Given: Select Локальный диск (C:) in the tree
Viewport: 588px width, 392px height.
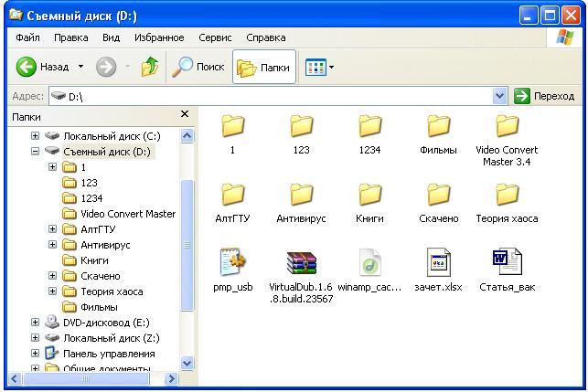Looking at the screenshot, I should pyautogui.click(x=112, y=136).
